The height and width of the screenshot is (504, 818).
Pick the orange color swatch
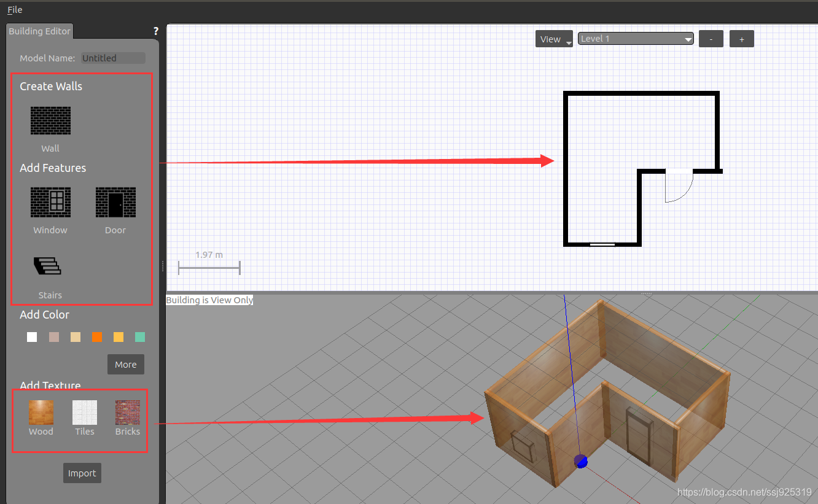[x=97, y=337]
